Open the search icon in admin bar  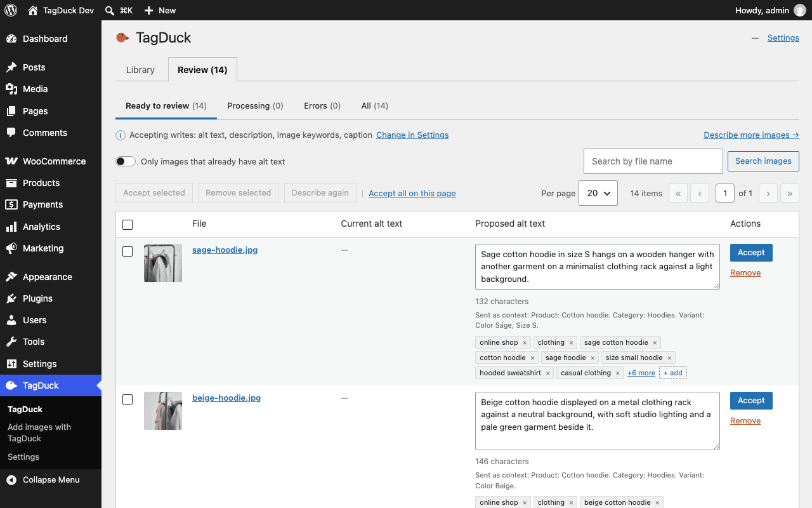(x=110, y=10)
